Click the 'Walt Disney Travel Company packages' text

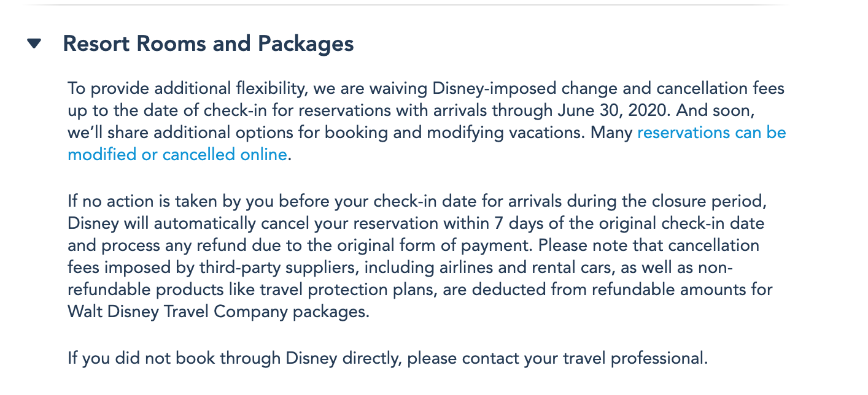218,312
